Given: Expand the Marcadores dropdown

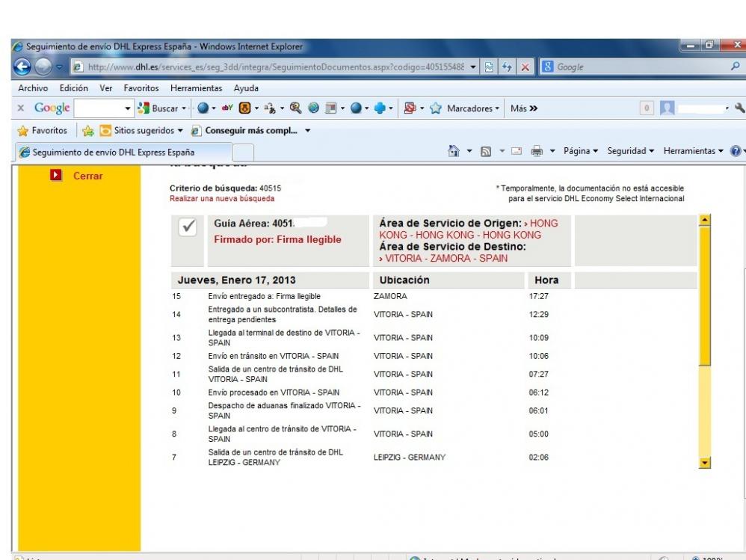Looking at the screenshot, I should coord(497,108).
